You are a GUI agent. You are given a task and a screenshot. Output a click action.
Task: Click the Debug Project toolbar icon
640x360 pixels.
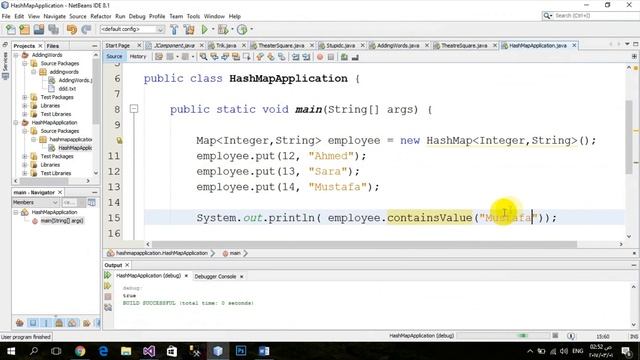222,29
